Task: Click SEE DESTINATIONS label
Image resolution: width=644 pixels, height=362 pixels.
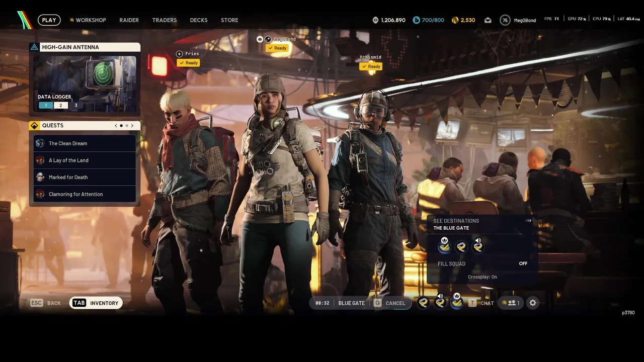Action: point(456,221)
